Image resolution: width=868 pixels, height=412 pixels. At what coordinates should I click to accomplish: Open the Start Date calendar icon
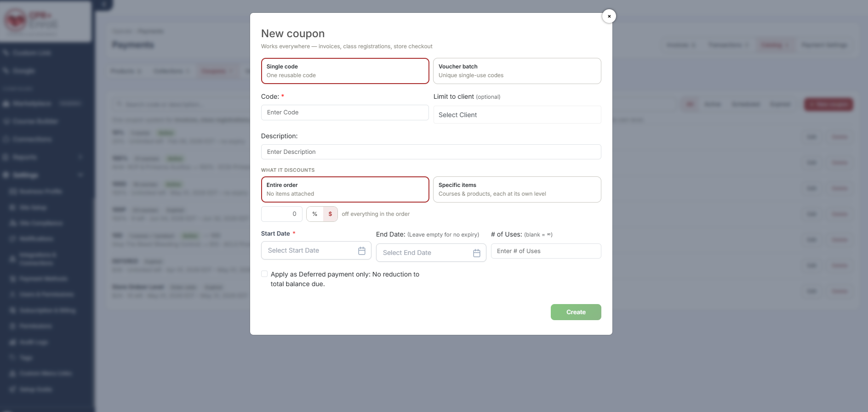click(362, 251)
